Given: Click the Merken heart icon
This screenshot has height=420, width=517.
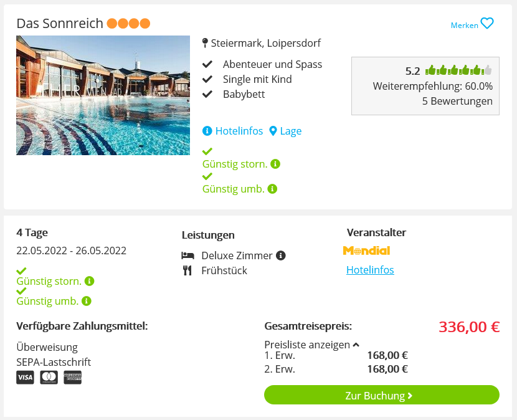Looking at the screenshot, I should coord(487,24).
